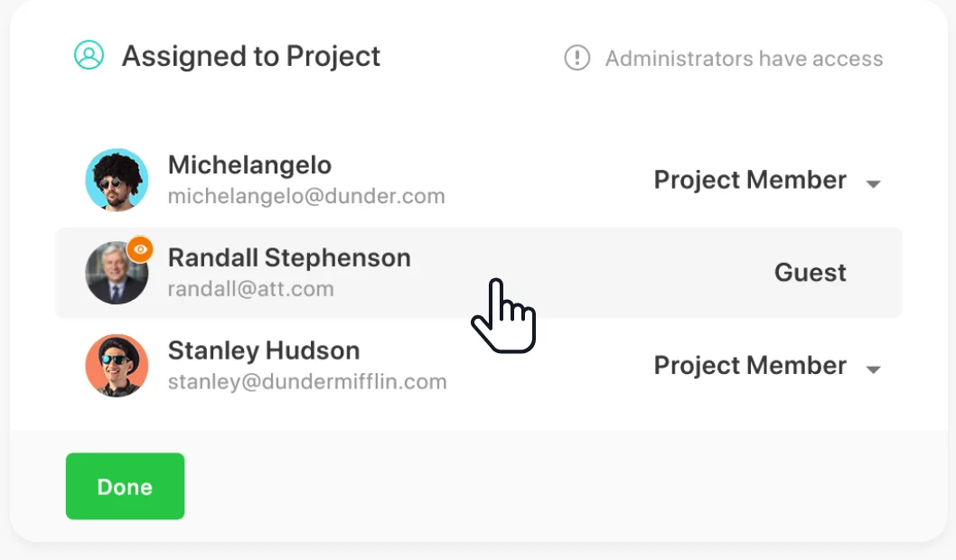Click the Assigned to Project person icon
Screen dimensions: 956x560
click(89, 55)
